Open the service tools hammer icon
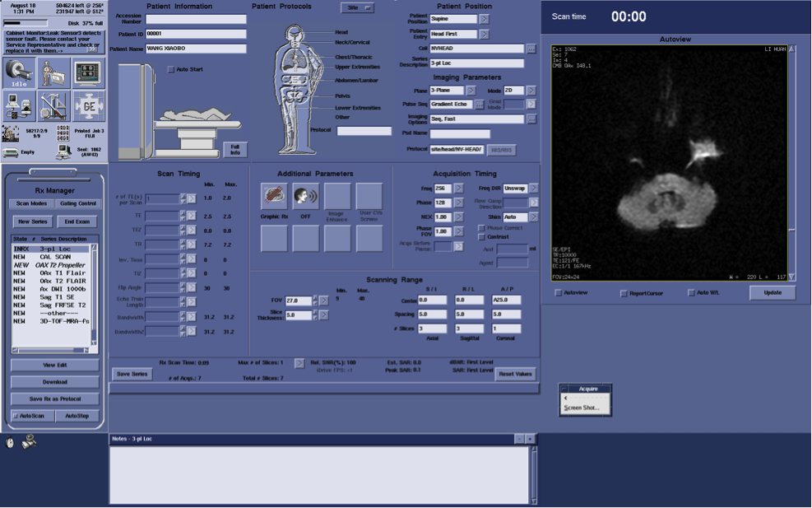Screen dimensions: 812x508 54,105
